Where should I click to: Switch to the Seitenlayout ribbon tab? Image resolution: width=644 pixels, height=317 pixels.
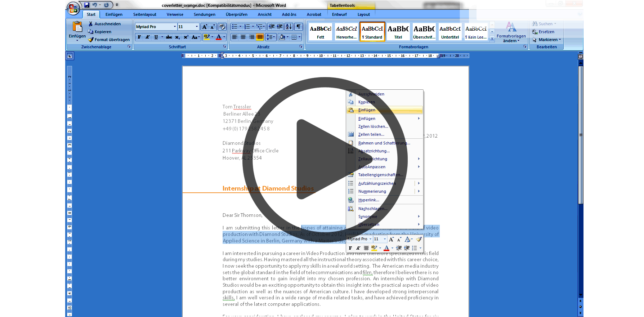tap(144, 14)
